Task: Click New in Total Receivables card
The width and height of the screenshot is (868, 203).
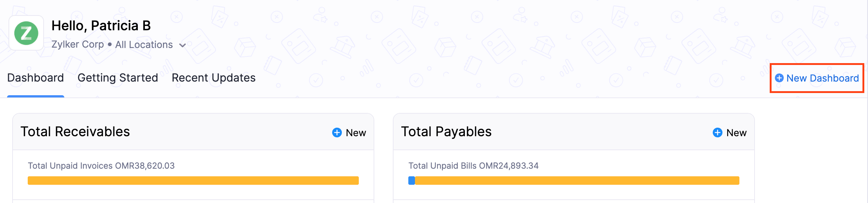Action: (x=355, y=133)
